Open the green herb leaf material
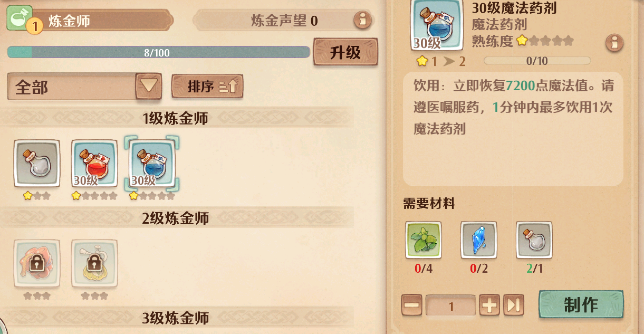Image resolution: width=644 pixels, height=334 pixels. (424, 240)
